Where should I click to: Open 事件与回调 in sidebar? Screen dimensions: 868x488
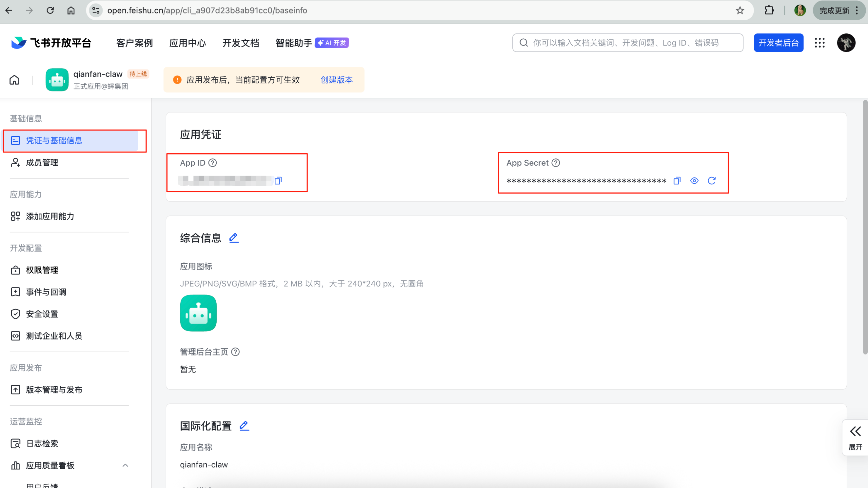46,292
